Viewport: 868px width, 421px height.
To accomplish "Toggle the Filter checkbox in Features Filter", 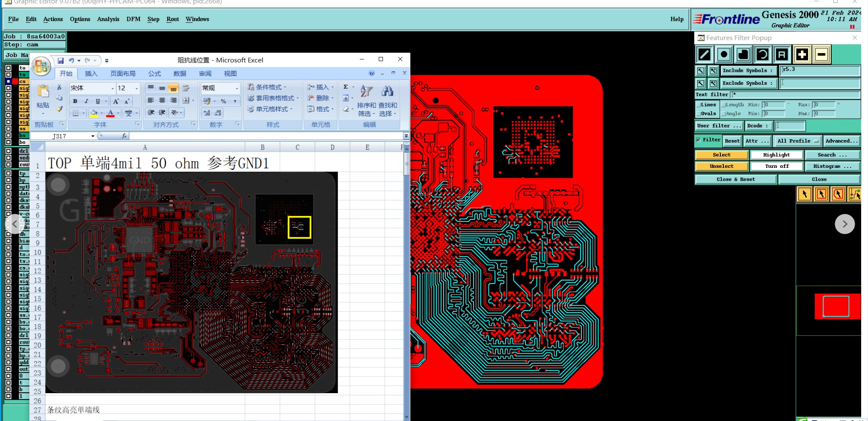I will [699, 140].
